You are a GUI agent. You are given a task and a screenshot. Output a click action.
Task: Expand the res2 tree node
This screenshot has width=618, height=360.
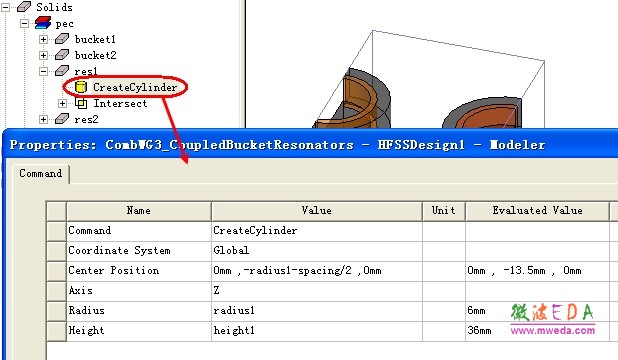(x=43, y=119)
